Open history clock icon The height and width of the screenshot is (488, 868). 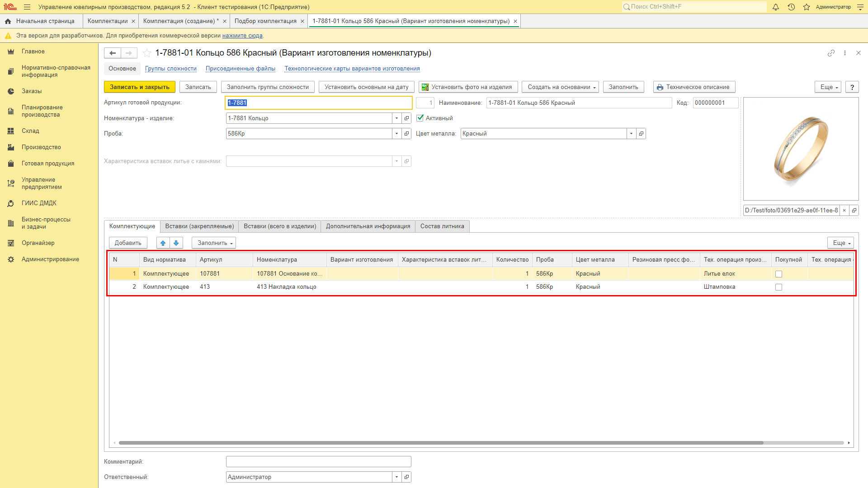[x=791, y=7]
